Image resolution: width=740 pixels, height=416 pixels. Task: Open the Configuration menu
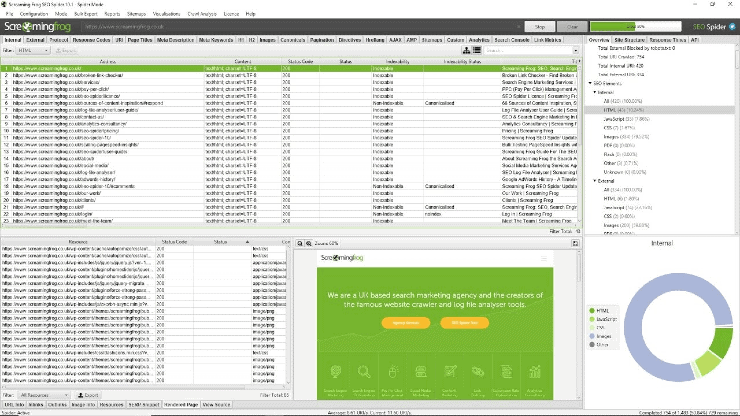click(x=35, y=15)
